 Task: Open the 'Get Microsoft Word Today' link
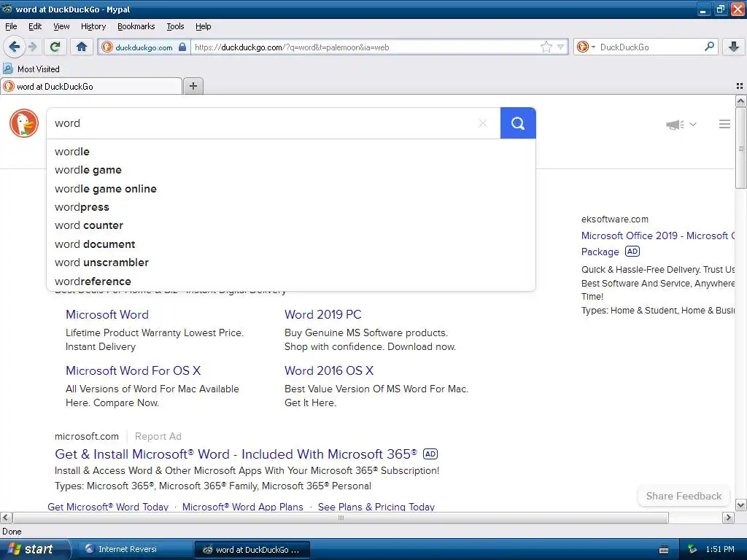point(108,507)
